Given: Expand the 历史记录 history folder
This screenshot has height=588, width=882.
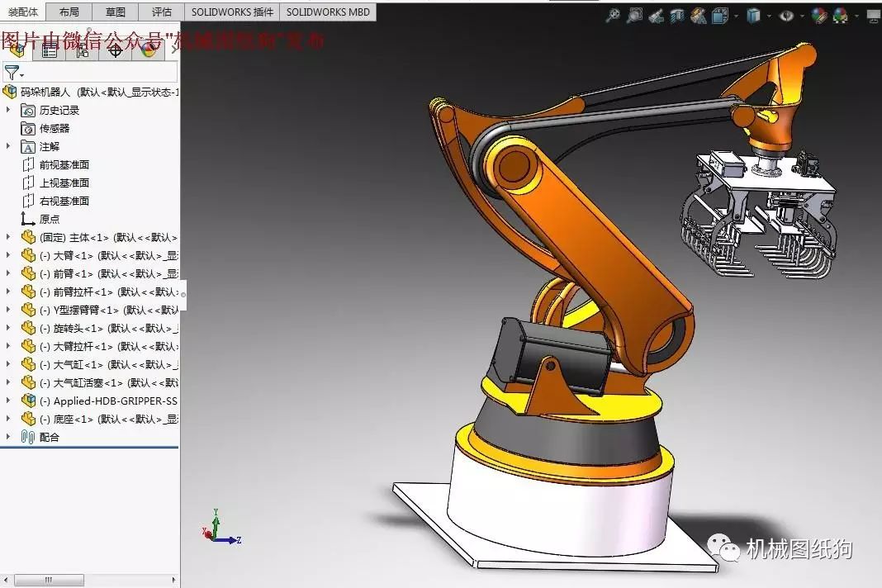Looking at the screenshot, I should tap(8, 110).
